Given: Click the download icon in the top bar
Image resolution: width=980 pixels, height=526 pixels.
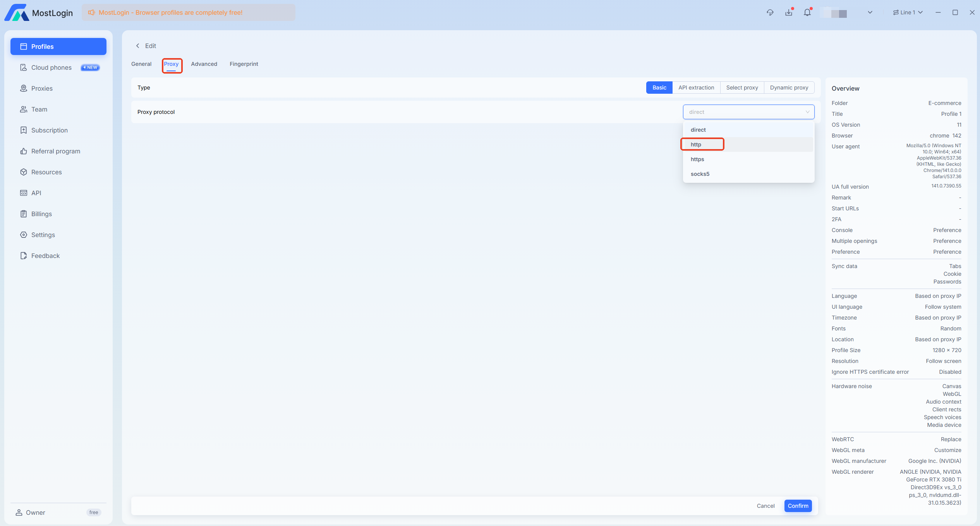Looking at the screenshot, I should tap(789, 12).
